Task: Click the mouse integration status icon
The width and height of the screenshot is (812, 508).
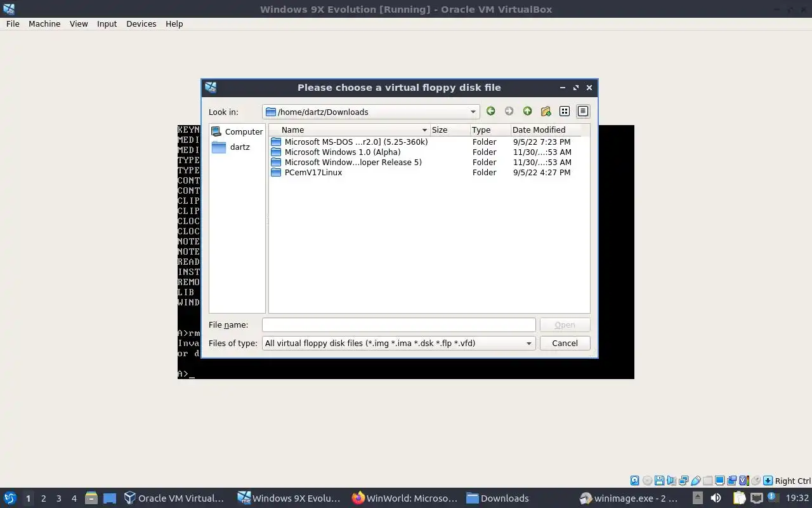Action: pyautogui.click(x=756, y=481)
